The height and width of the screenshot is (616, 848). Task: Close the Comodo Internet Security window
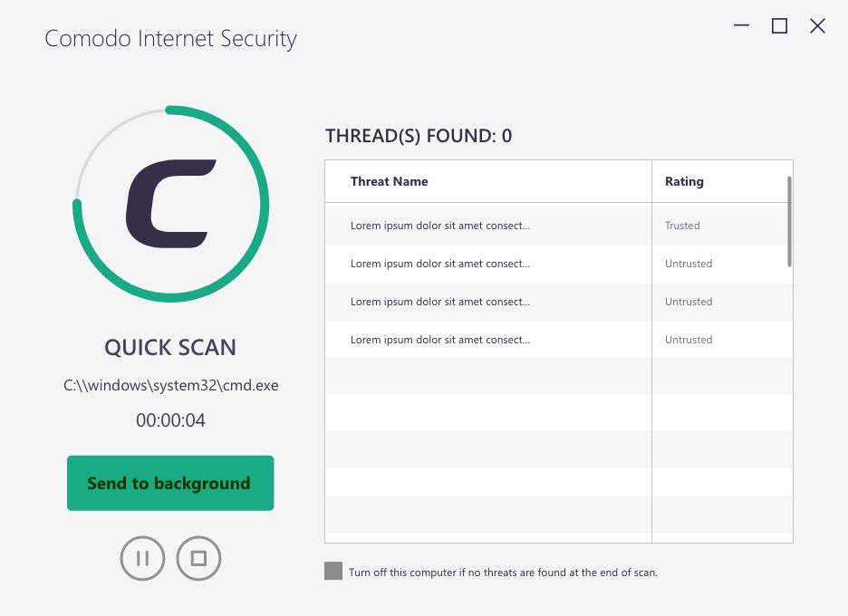tap(817, 25)
